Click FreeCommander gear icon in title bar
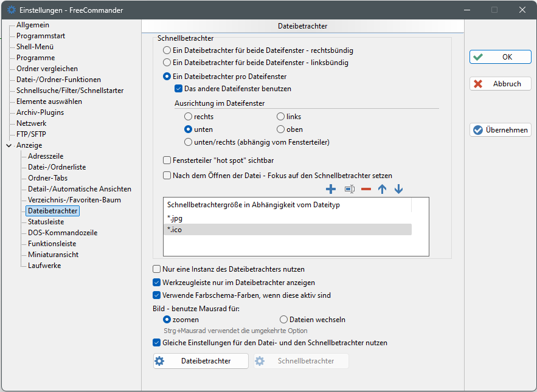537x392 pixels. [x=12, y=10]
